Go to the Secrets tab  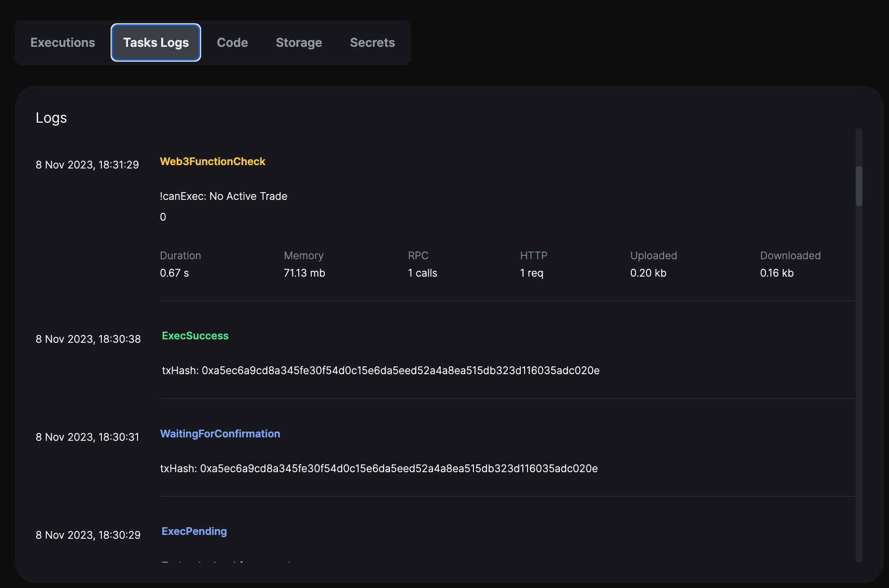[372, 42]
